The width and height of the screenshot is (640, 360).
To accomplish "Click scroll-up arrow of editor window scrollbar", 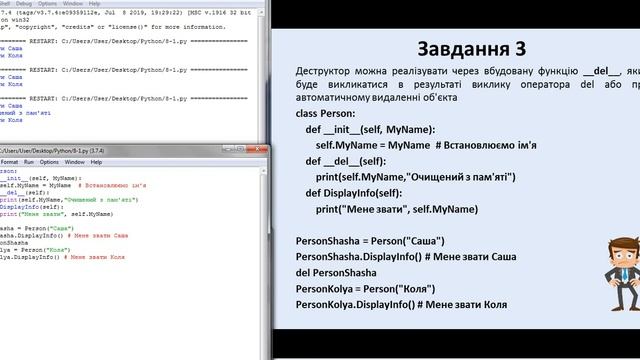I will click(x=263, y=171).
